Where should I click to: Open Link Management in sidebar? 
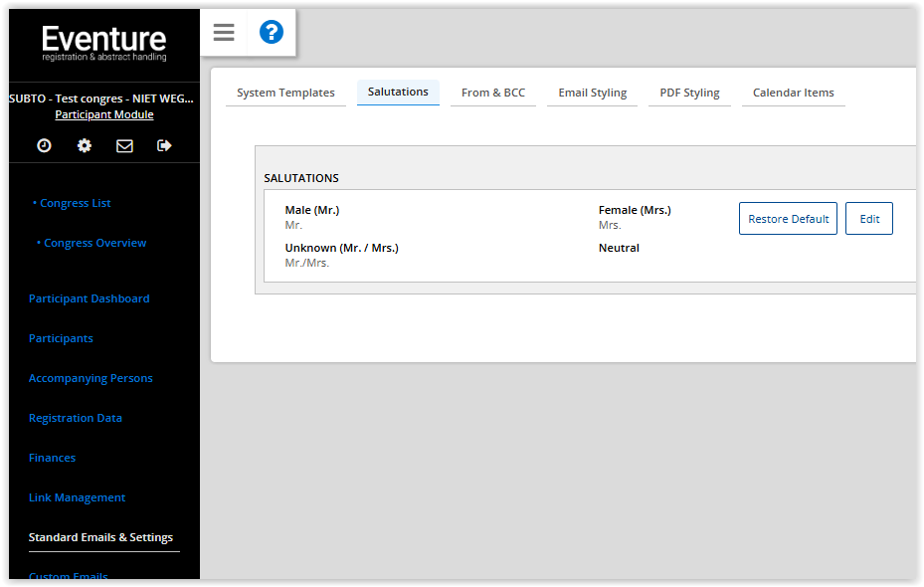pyautogui.click(x=77, y=497)
